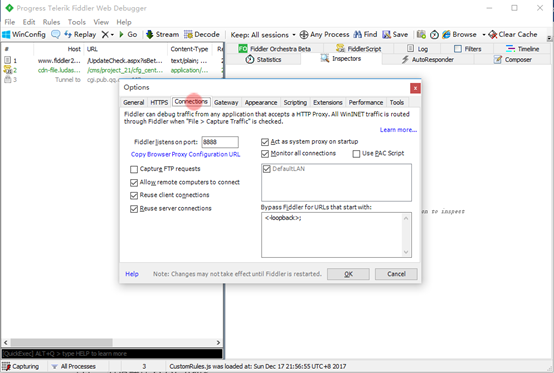Open the Edit menu

(x=29, y=22)
